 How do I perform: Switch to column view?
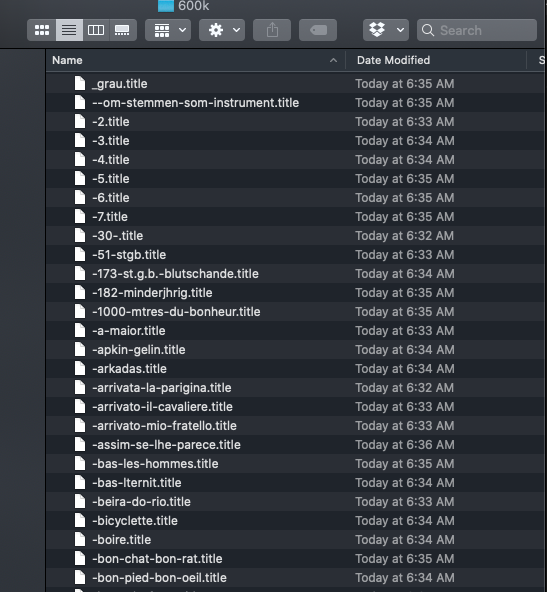[x=96, y=30]
